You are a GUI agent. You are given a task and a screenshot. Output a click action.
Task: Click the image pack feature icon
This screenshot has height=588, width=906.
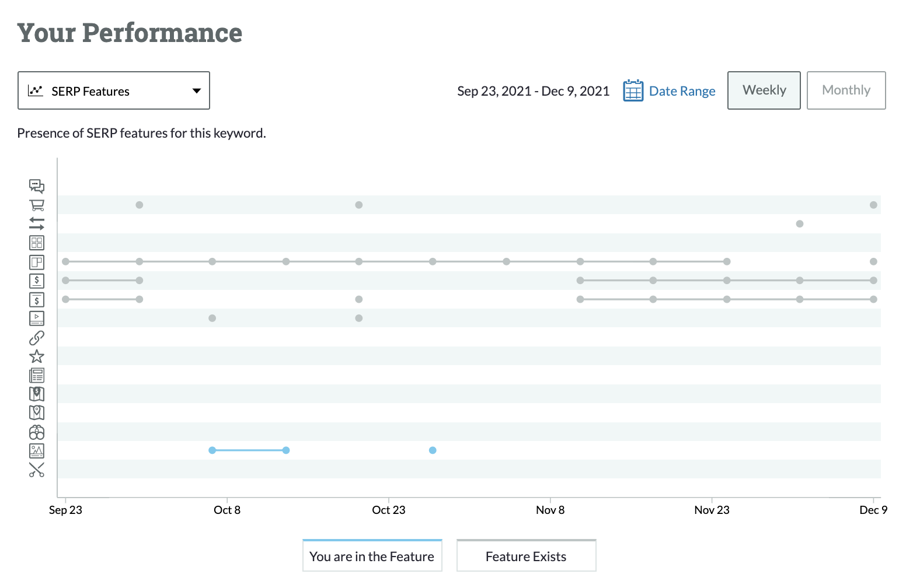[36, 451]
